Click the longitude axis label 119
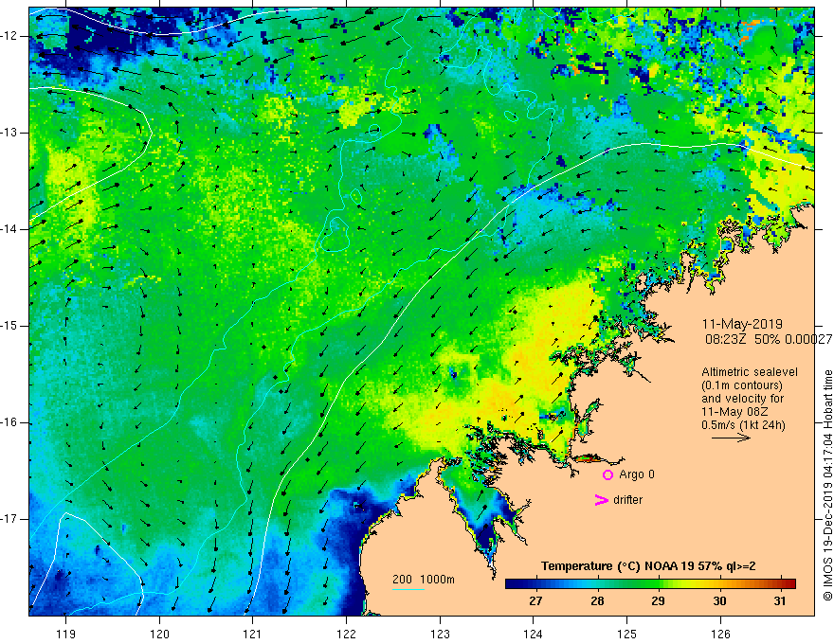This screenshot has width=834, height=644. (66, 634)
